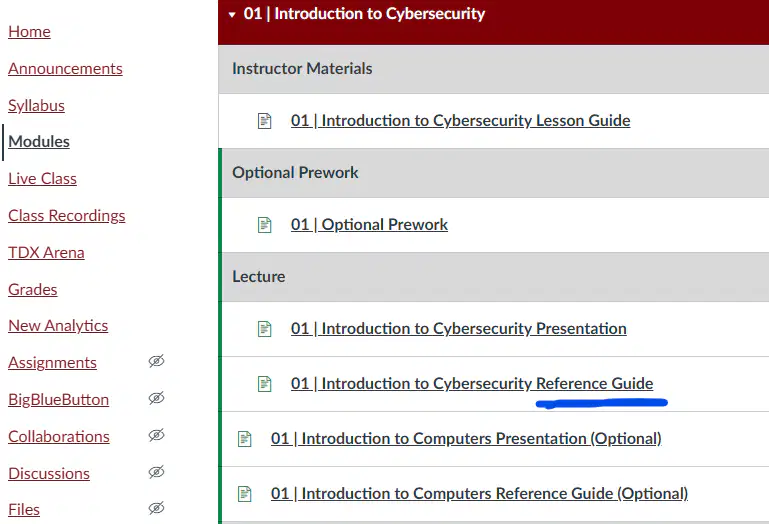The image size is (769, 524).
Task: Open the TDX Arena navigation link
Action: (x=46, y=253)
